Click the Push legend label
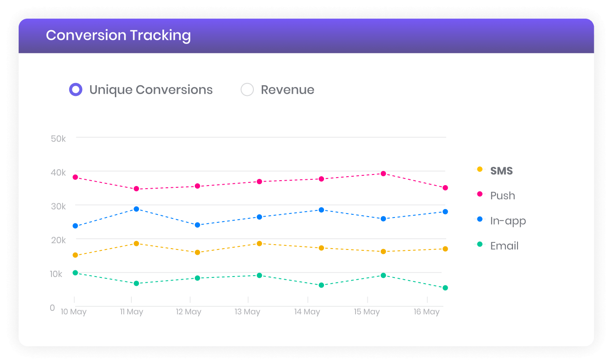The width and height of the screenshot is (612, 364). [503, 196]
